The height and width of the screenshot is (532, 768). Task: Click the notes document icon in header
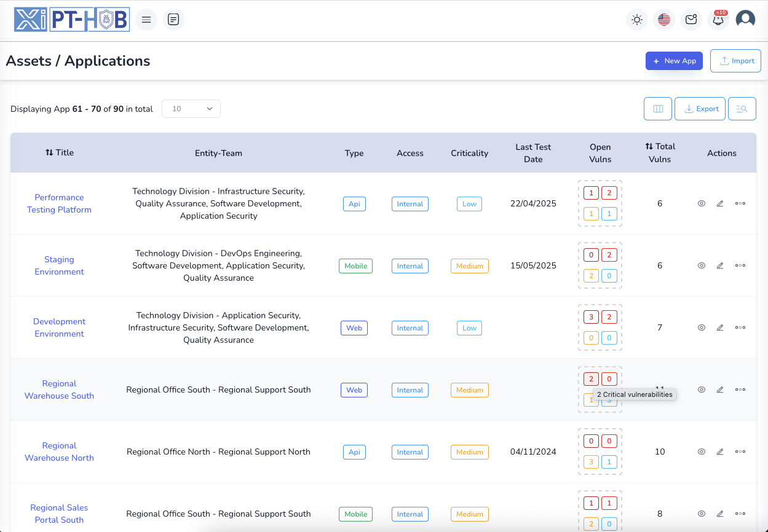173,20
